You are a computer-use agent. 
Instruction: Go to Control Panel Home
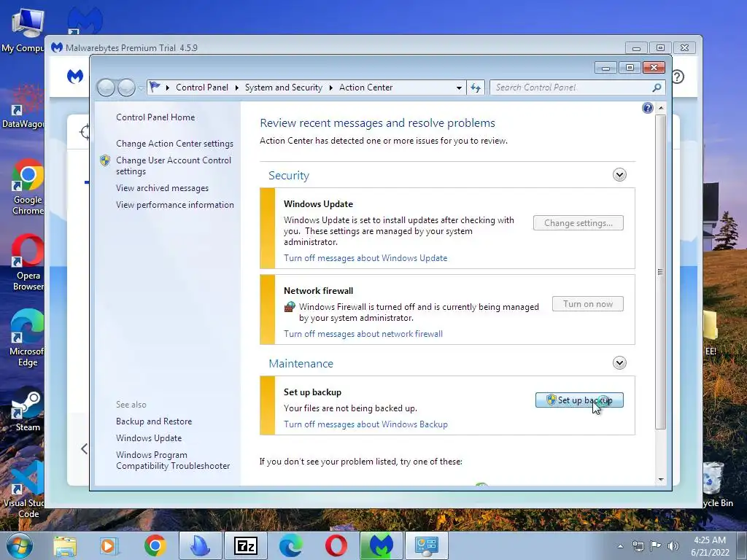pos(155,117)
